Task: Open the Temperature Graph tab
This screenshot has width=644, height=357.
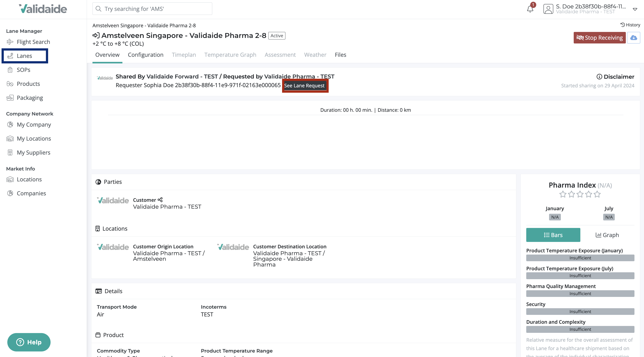Action: click(230, 55)
